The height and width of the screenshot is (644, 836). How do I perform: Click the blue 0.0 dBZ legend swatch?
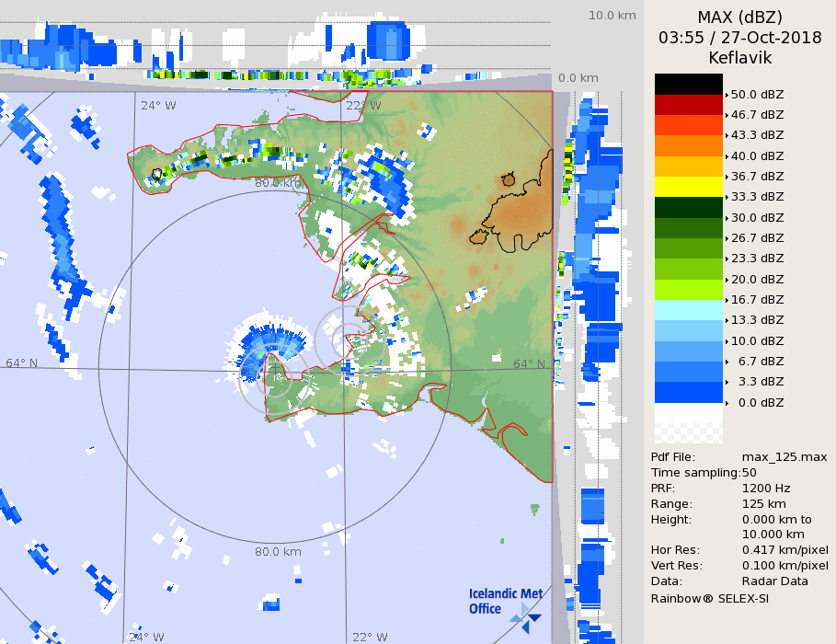(x=689, y=393)
